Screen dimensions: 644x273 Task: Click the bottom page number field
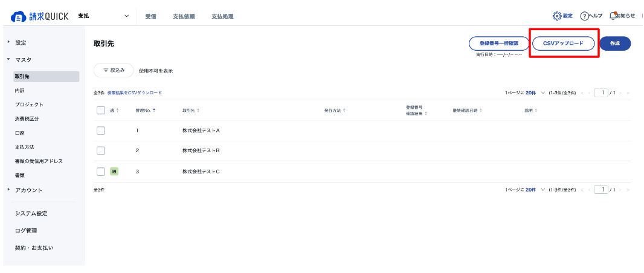coord(601,190)
